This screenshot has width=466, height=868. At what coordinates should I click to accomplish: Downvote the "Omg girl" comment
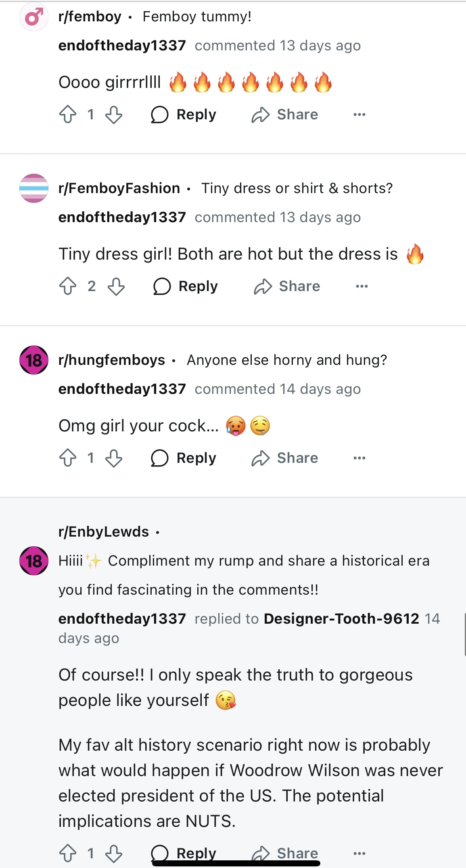[x=114, y=458]
